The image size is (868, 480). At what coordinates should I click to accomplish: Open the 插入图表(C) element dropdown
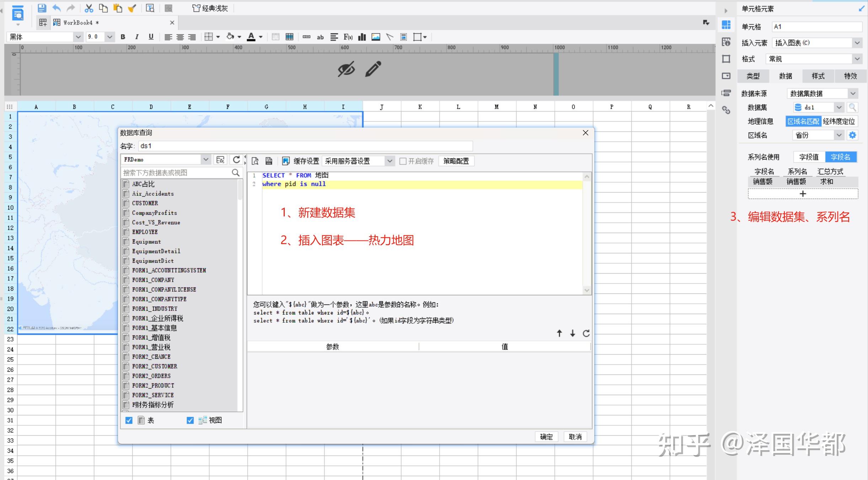[x=857, y=43]
